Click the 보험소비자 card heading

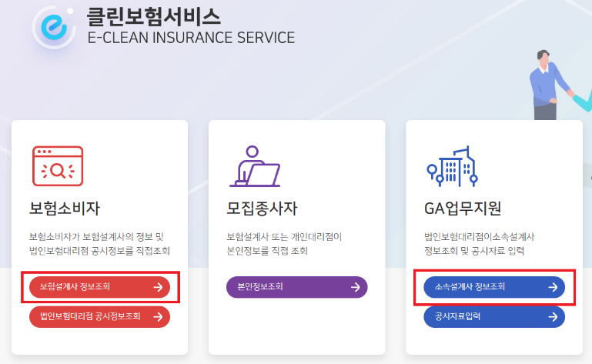pos(65,209)
